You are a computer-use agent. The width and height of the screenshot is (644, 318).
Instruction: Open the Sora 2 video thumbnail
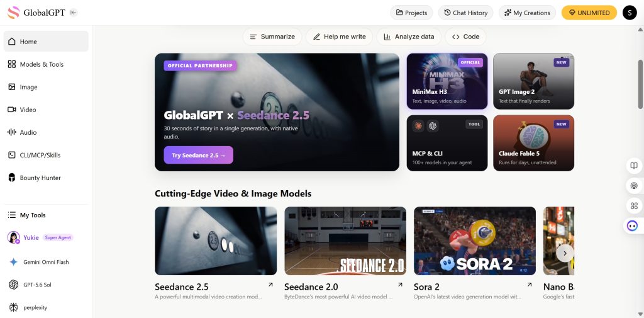click(474, 241)
